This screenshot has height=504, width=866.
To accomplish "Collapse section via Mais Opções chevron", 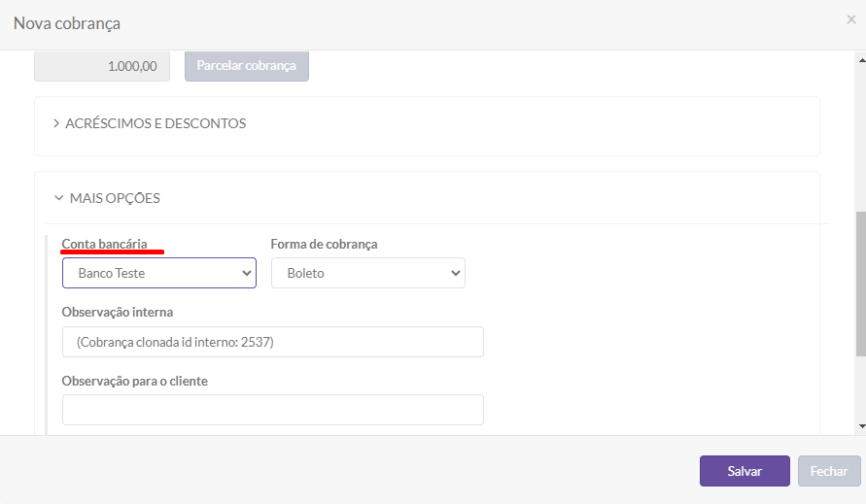I will [57, 198].
